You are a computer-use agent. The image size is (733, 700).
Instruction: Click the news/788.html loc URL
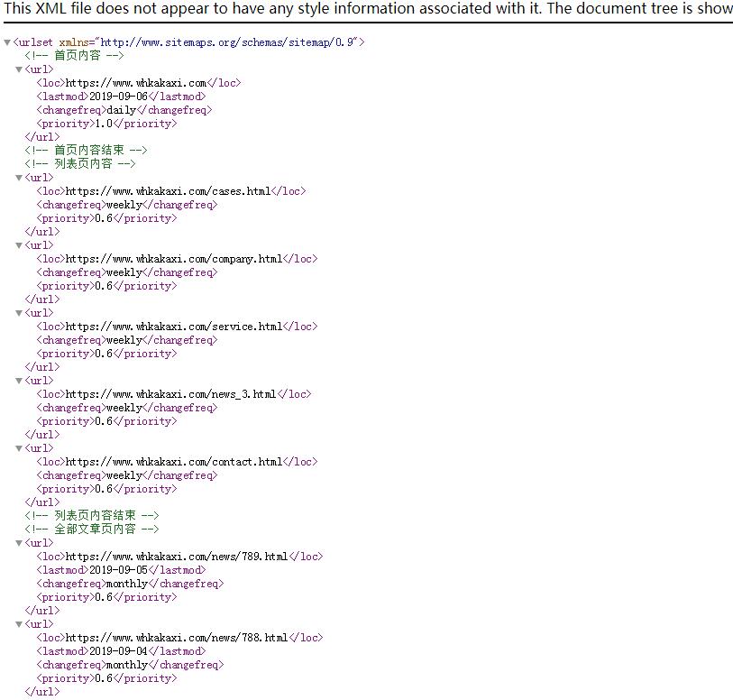[177, 638]
